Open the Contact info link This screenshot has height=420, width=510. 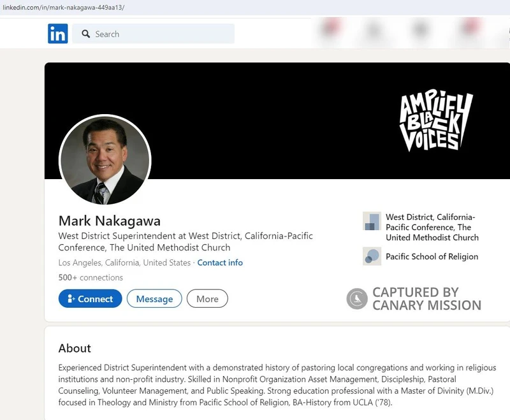[220, 263]
